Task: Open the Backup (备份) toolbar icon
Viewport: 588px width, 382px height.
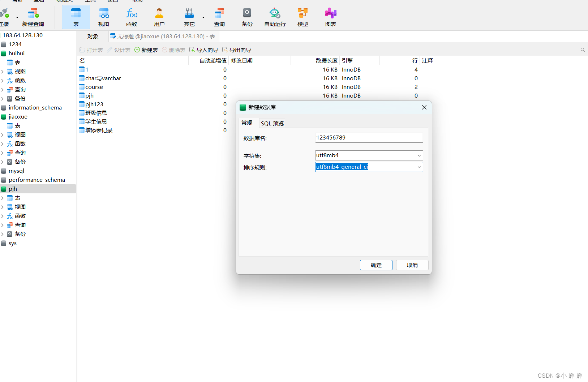Action: (x=247, y=17)
